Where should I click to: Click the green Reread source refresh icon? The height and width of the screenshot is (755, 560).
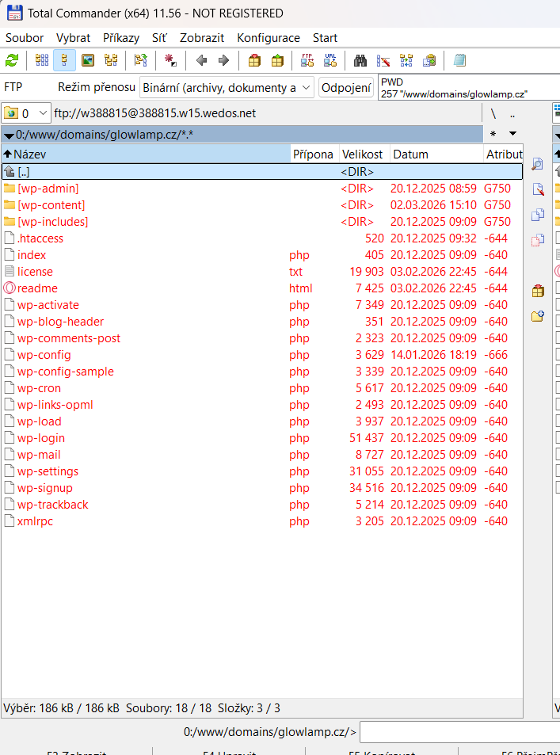tap(12, 60)
